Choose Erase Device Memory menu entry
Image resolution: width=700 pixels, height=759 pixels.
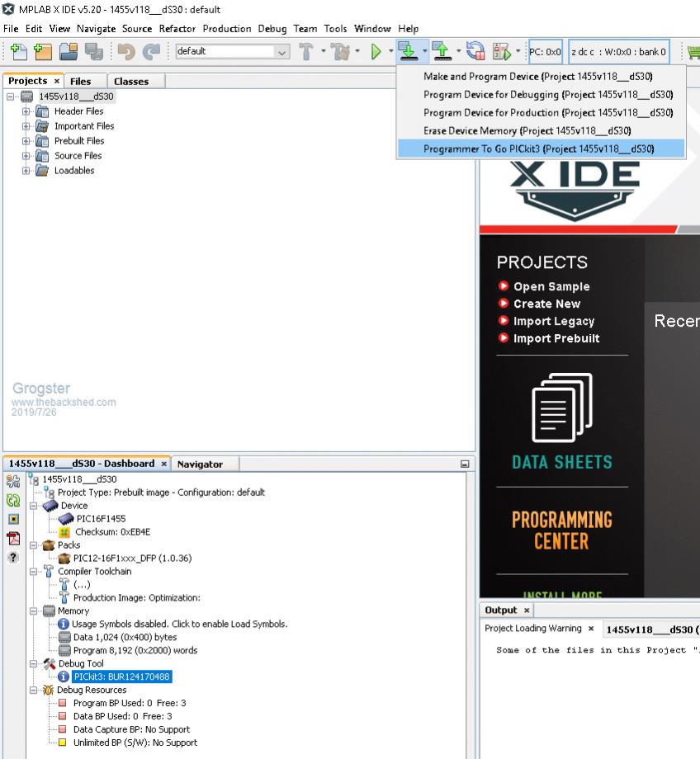click(542, 130)
